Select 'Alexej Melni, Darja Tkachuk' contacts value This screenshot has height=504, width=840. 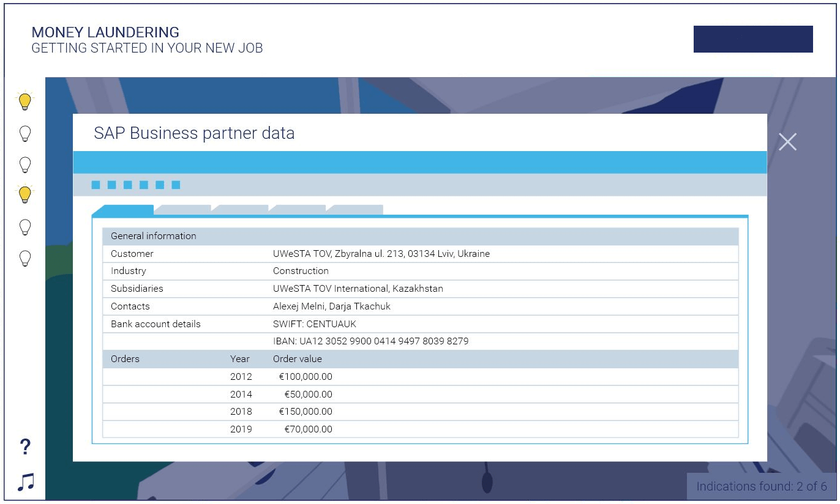click(332, 306)
